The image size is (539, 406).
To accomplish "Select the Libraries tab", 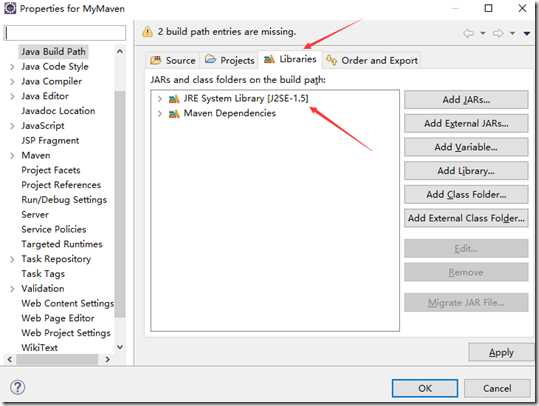I will point(290,59).
